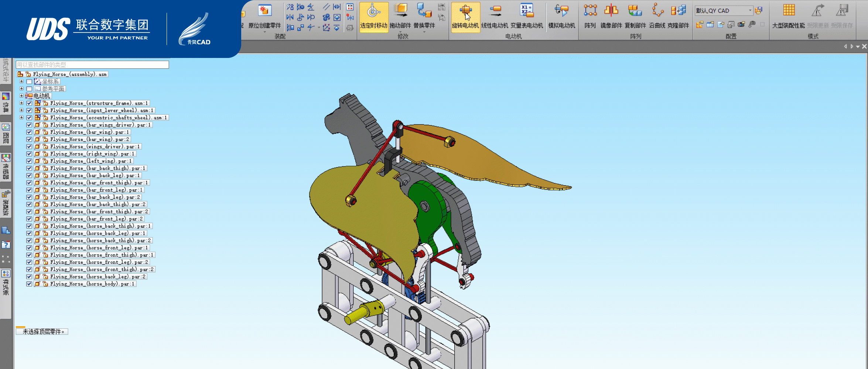The width and height of the screenshot is (868, 369).
Task: Click the coordinate axes XYZ icon in 装配 group
Action: tap(326, 28)
